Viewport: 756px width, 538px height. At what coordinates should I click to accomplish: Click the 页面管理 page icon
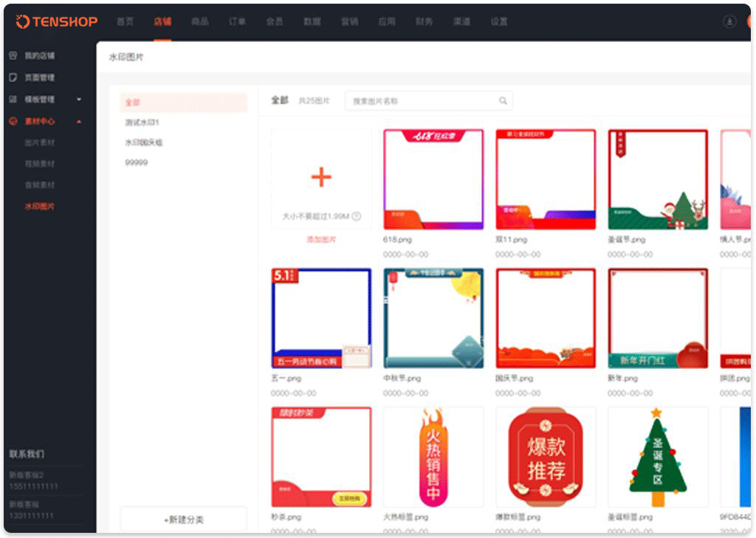tap(13, 77)
